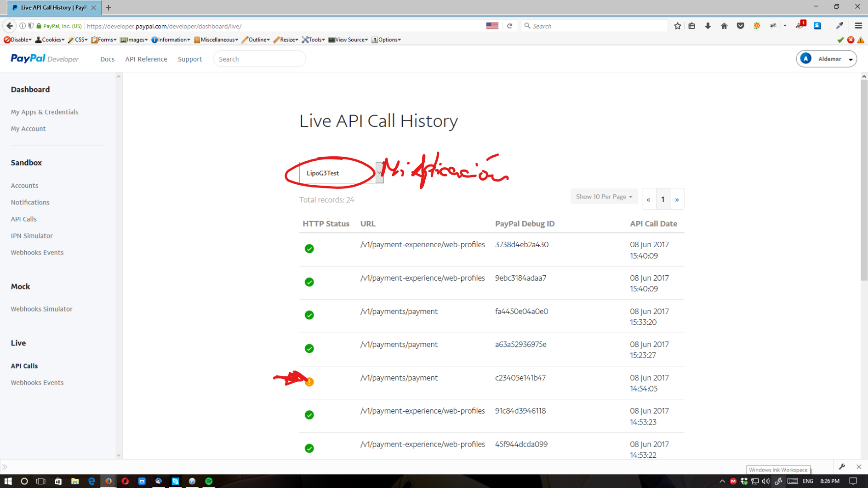The height and width of the screenshot is (488, 868).
Task: Click the orange warning status for c23405e141b47
Action: [309, 382]
